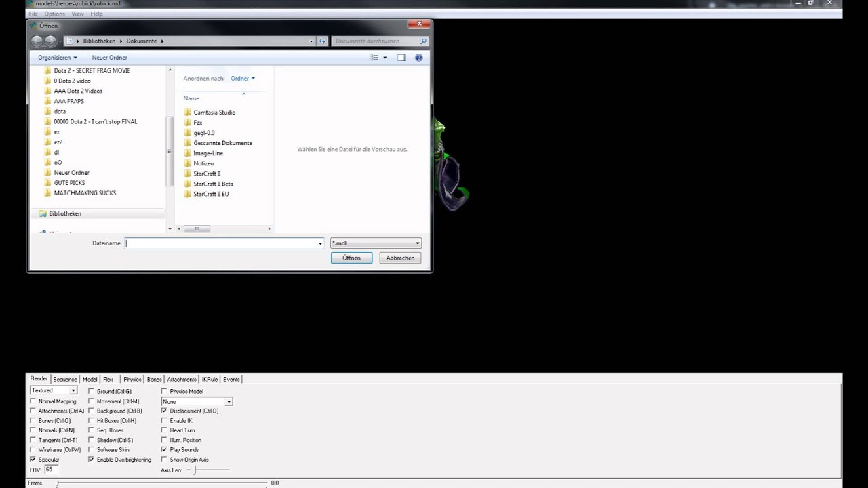The width and height of the screenshot is (868, 488).
Task: Click the Abbrechen button
Action: pos(400,258)
